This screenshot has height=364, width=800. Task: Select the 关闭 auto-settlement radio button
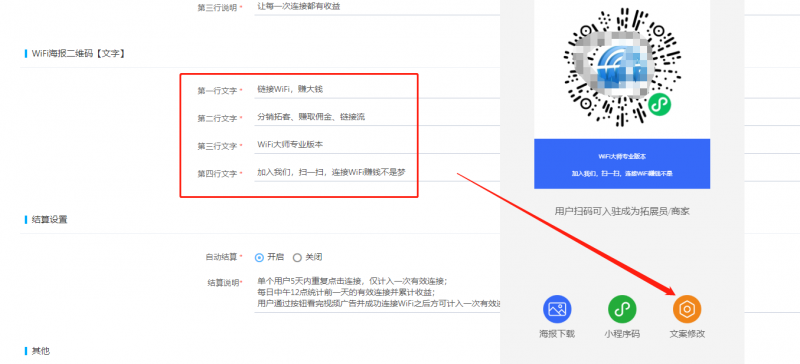tap(297, 257)
